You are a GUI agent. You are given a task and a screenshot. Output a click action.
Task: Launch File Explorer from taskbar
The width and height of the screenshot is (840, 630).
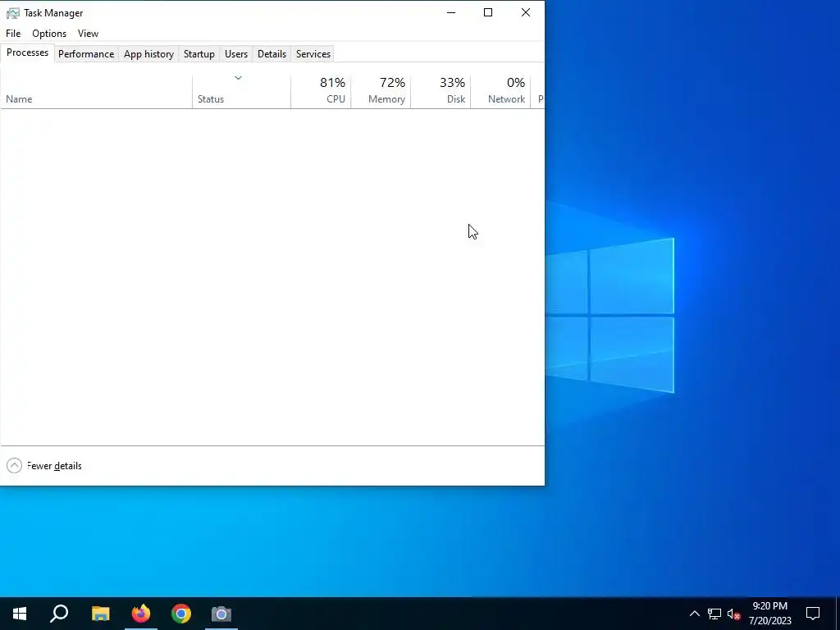100,614
